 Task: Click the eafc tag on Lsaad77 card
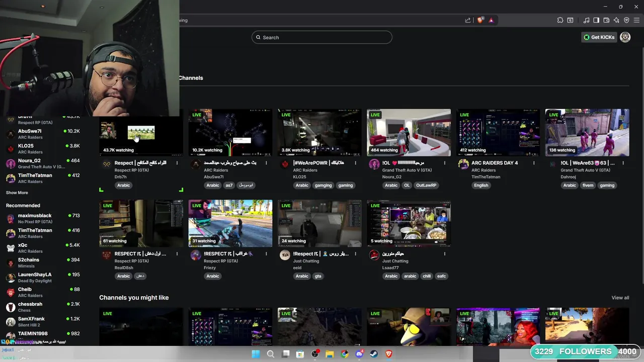441,276
